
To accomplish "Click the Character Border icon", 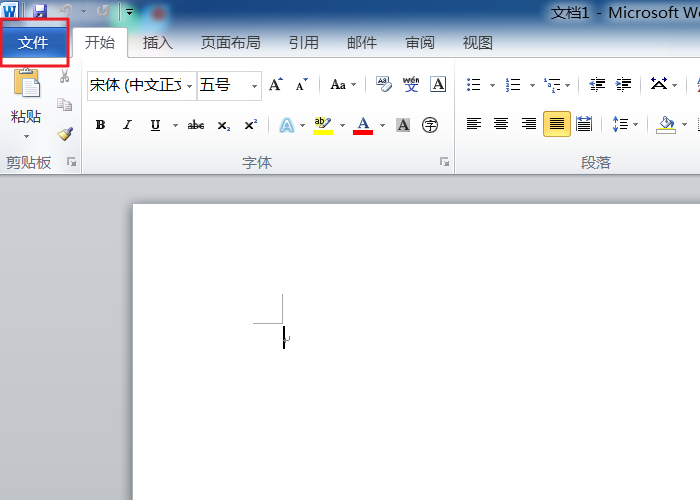I will [x=438, y=84].
